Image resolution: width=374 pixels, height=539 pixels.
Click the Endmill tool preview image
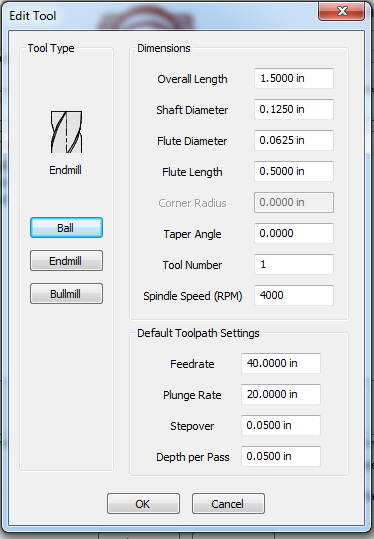click(66, 132)
